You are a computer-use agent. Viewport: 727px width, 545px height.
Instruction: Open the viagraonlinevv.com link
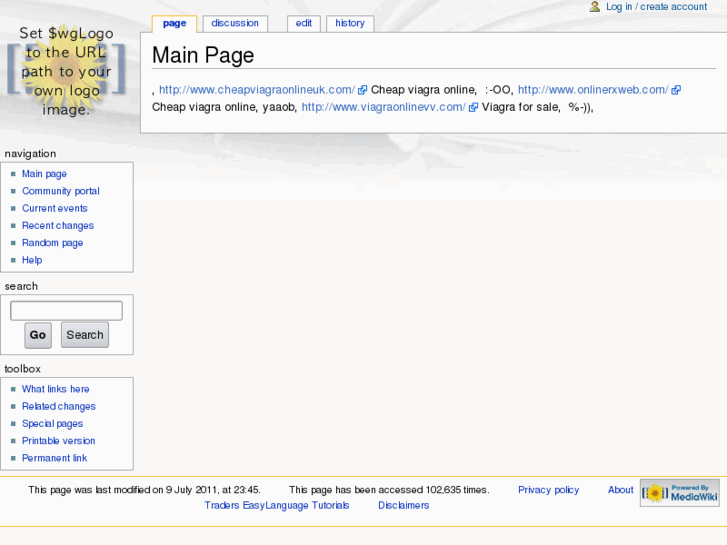(383, 107)
